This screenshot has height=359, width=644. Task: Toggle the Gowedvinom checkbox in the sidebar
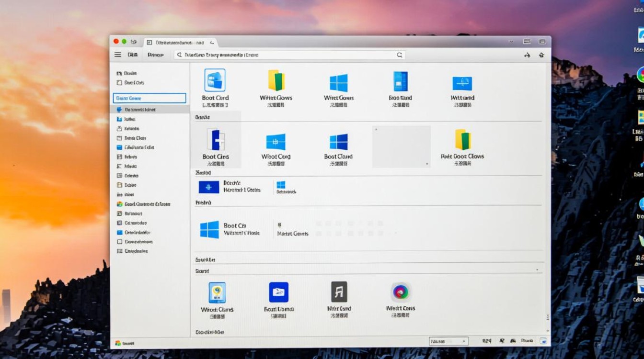point(120,242)
